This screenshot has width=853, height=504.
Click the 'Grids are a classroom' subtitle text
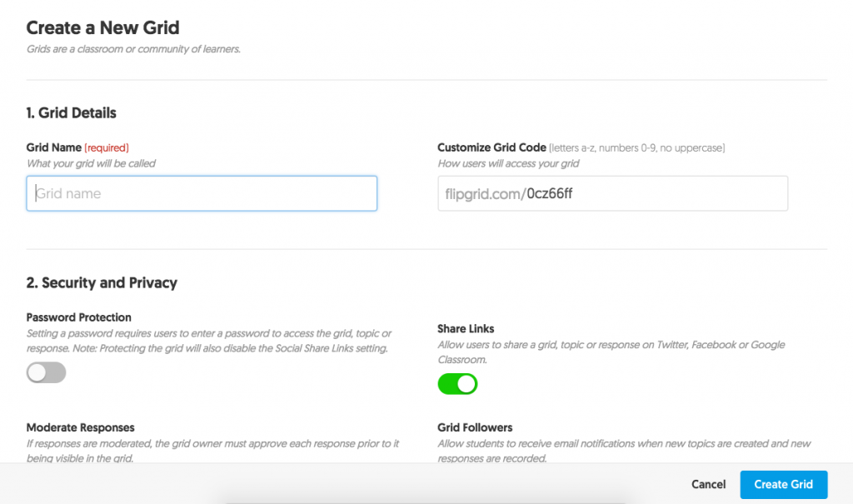click(x=133, y=49)
